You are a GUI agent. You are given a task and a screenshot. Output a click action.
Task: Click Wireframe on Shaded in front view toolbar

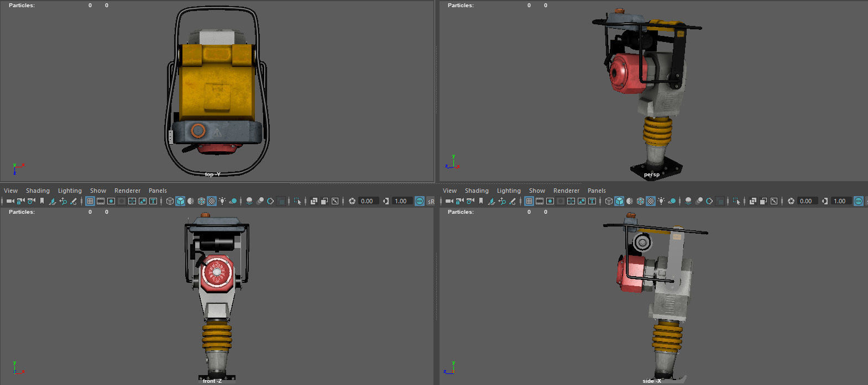pos(201,201)
